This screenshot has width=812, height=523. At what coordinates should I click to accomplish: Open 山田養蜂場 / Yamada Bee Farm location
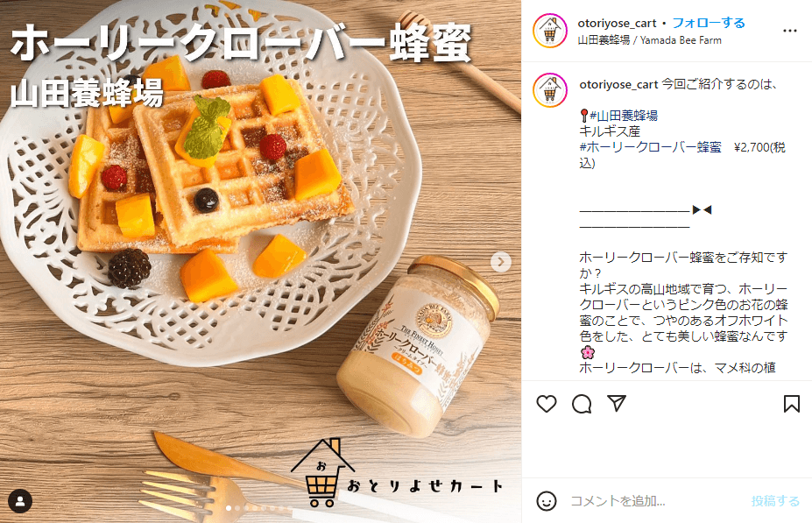tap(649, 40)
